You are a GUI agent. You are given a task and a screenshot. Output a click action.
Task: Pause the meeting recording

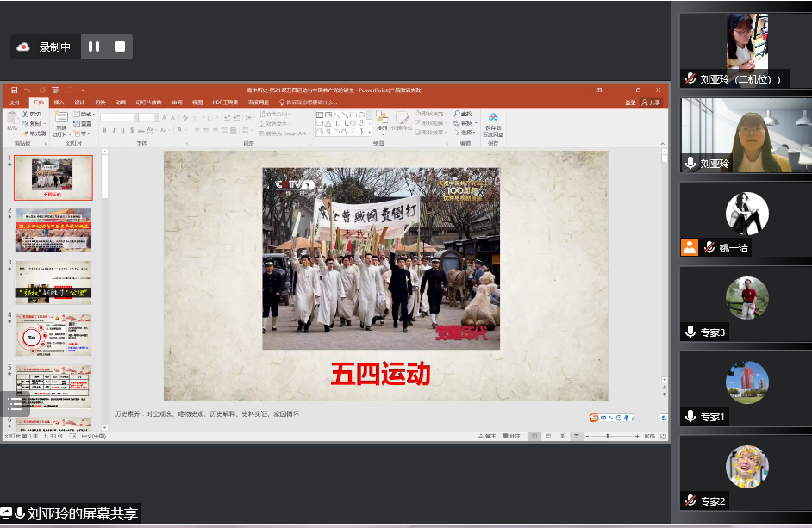pos(94,47)
